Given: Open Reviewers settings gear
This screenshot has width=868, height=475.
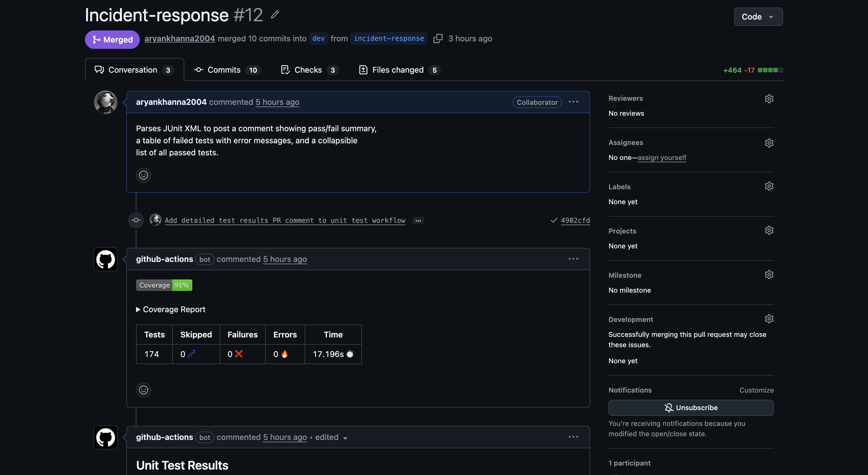Looking at the screenshot, I should (769, 99).
